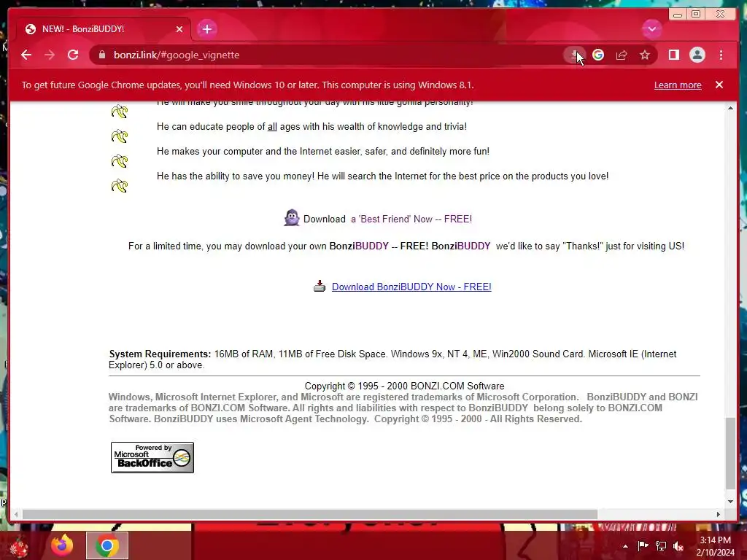Click the horizontal scrollbar right arrow
Viewport: 747px width, 560px height.
719,514
